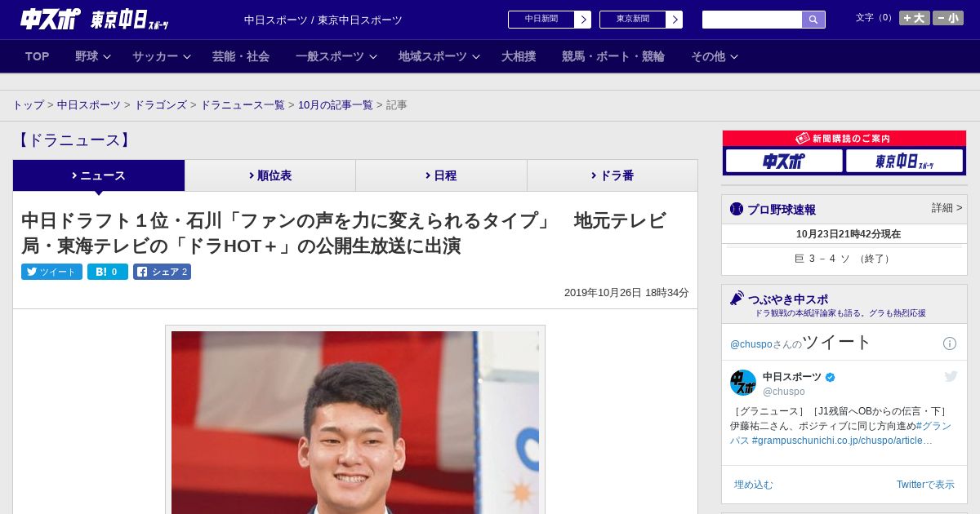Switch to the 順位表 tab
The image size is (980, 514).
[270, 175]
